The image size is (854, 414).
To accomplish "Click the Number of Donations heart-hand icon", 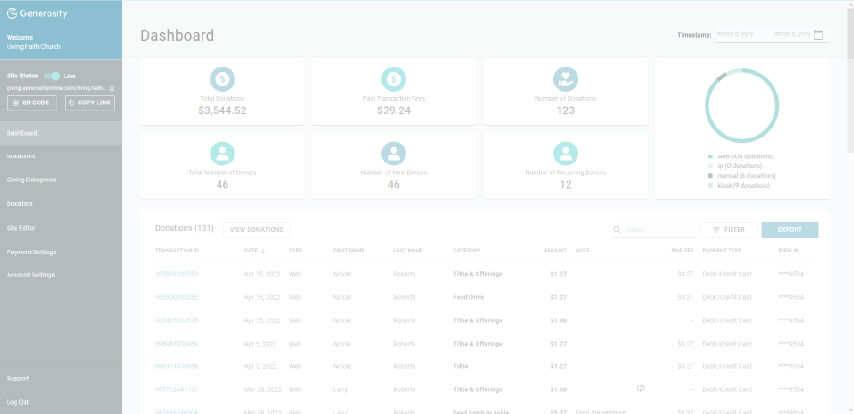I will 566,79.
